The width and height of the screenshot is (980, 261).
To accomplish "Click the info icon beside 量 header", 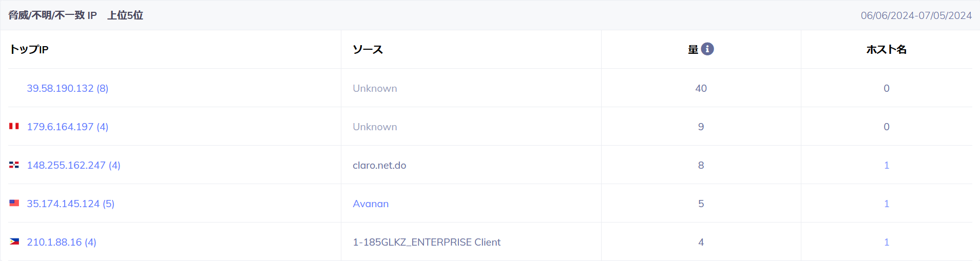I will click(707, 49).
